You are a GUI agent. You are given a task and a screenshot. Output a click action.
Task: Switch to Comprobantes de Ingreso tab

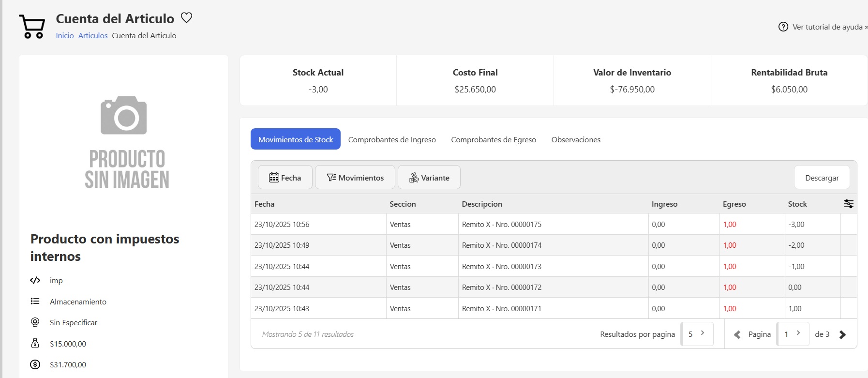(x=392, y=139)
